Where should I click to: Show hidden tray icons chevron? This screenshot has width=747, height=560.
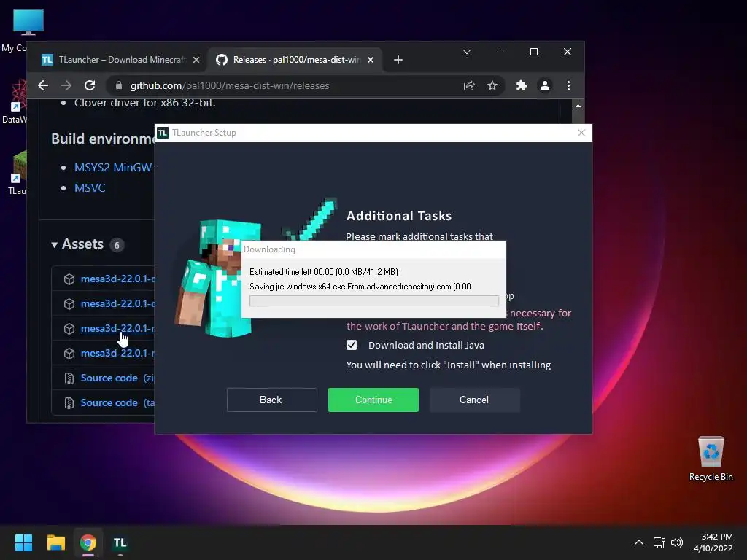tap(639, 542)
